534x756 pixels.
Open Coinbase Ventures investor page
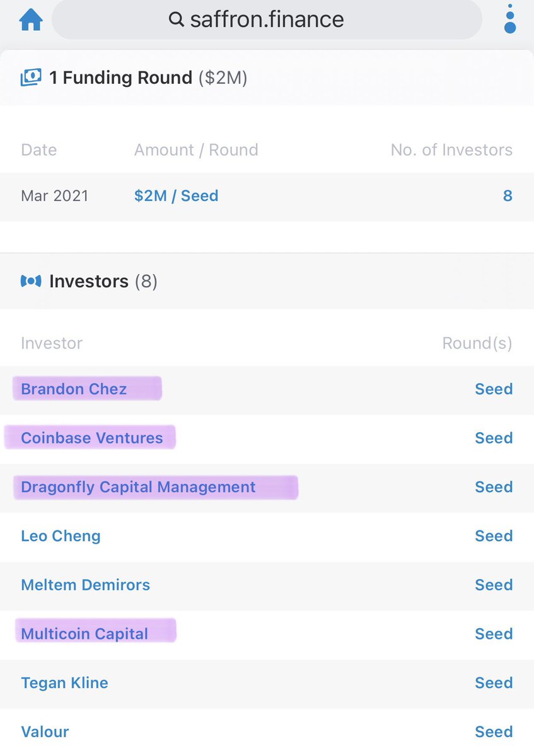coord(92,438)
